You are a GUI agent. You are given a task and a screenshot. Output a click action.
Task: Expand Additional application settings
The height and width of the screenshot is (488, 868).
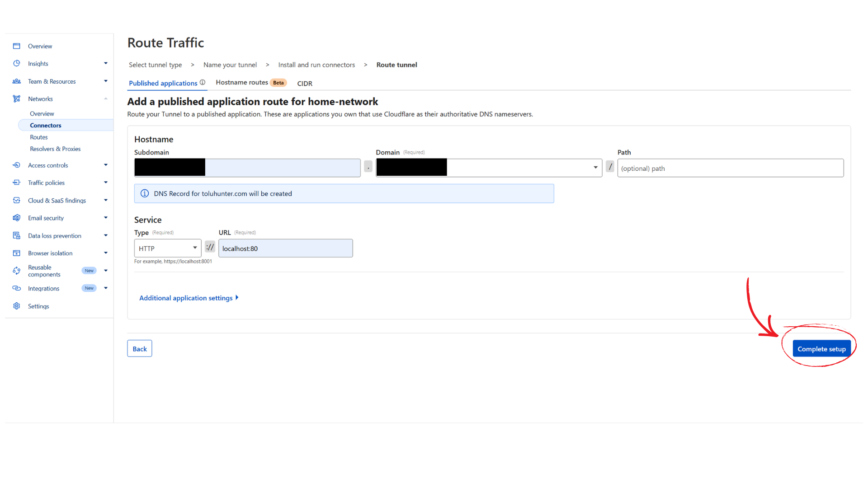pyautogui.click(x=189, y=298)
